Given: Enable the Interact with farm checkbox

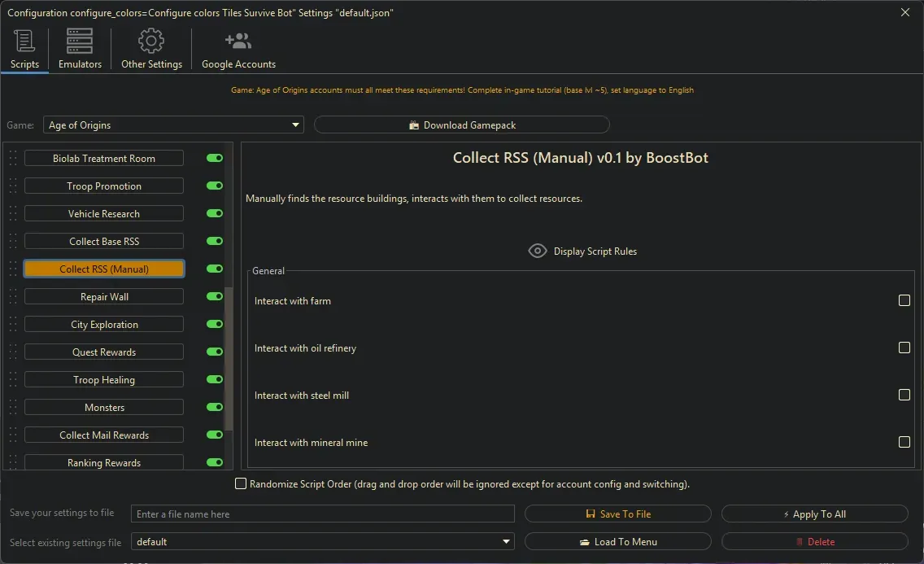Looking at the screenshot, I should tap(904, 300).
